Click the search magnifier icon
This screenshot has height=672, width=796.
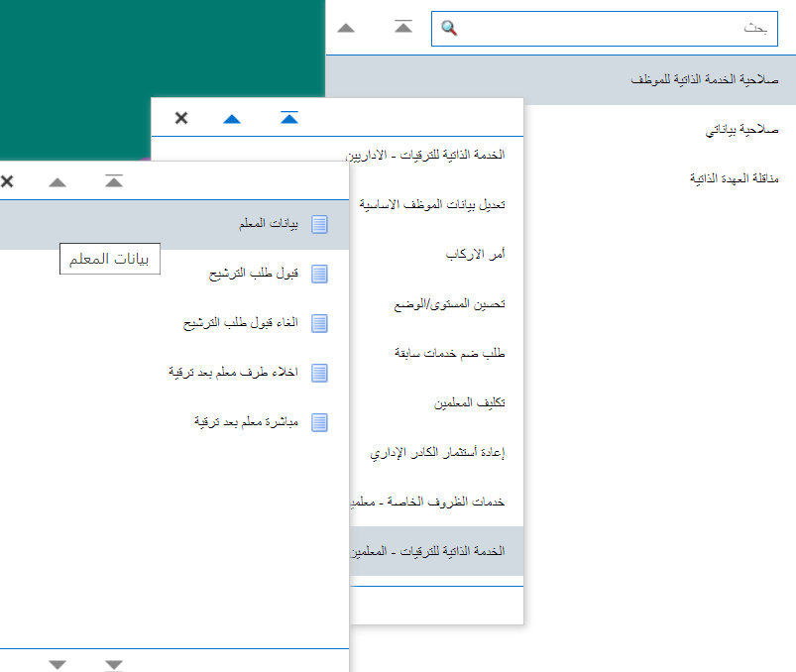[448, 28]
